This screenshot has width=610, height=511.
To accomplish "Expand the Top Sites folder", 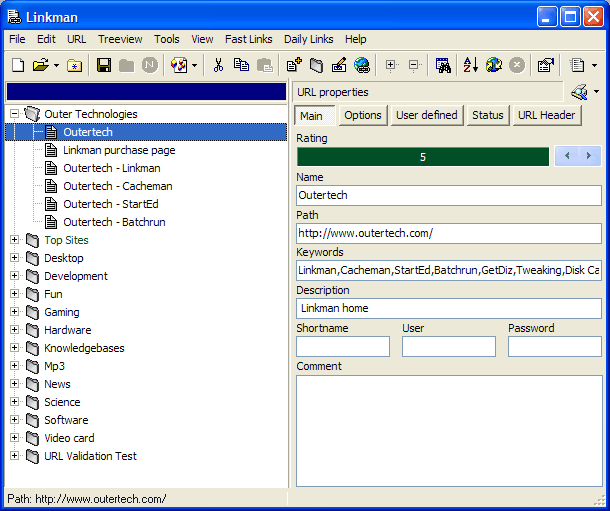I will pos(14,240).
